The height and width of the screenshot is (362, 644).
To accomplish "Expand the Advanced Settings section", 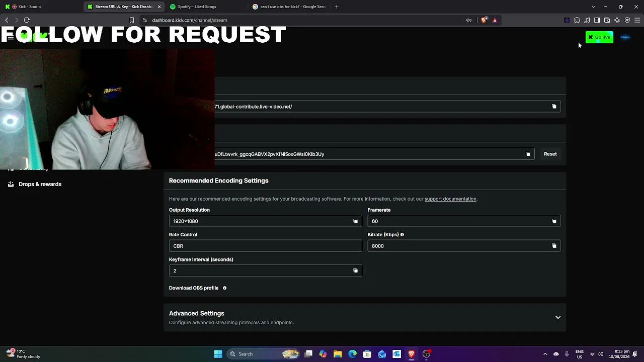I will [x=558, y=317].
